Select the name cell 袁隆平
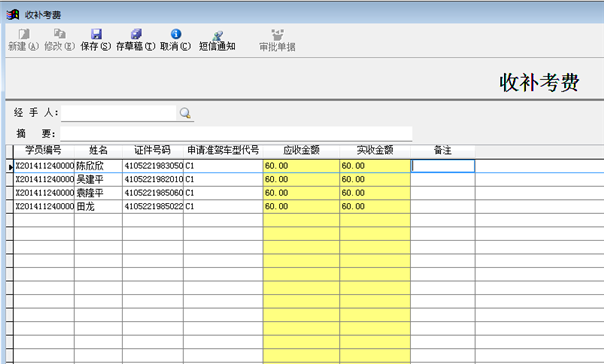 tap(99, 193)
